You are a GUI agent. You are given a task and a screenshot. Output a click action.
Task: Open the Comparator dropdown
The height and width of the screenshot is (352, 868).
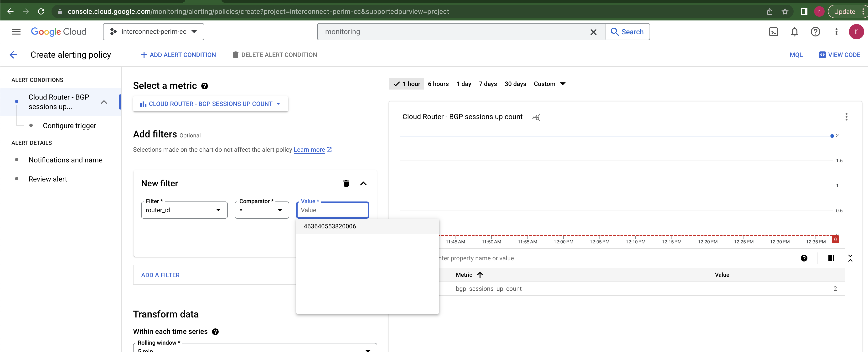click(x=280, y=210)
